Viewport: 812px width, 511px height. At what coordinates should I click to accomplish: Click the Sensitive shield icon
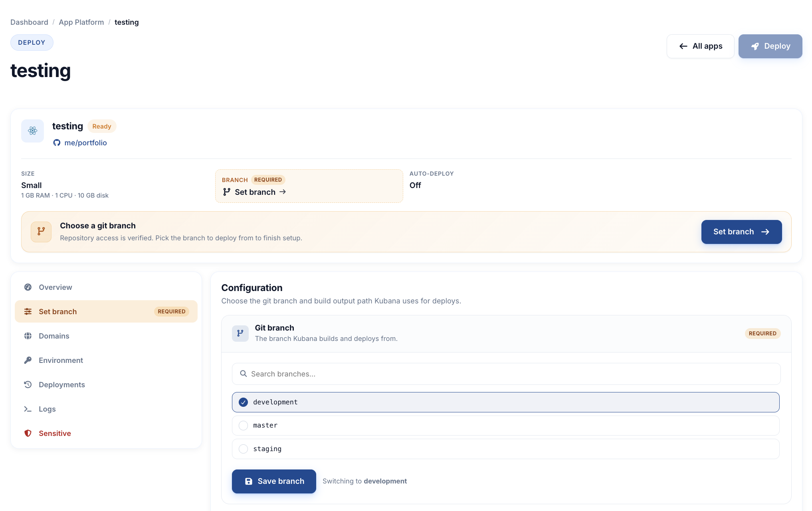[x=28, y=433]
